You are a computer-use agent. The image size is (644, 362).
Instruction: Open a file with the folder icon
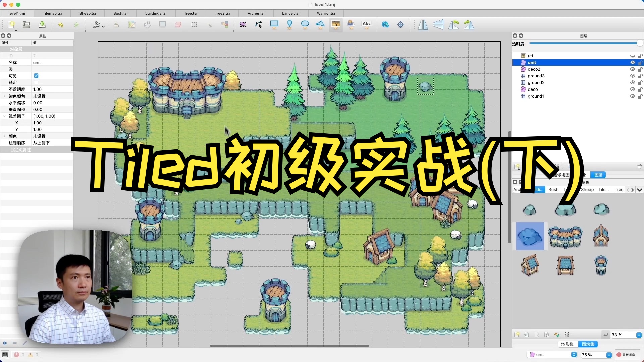(26, 24)
